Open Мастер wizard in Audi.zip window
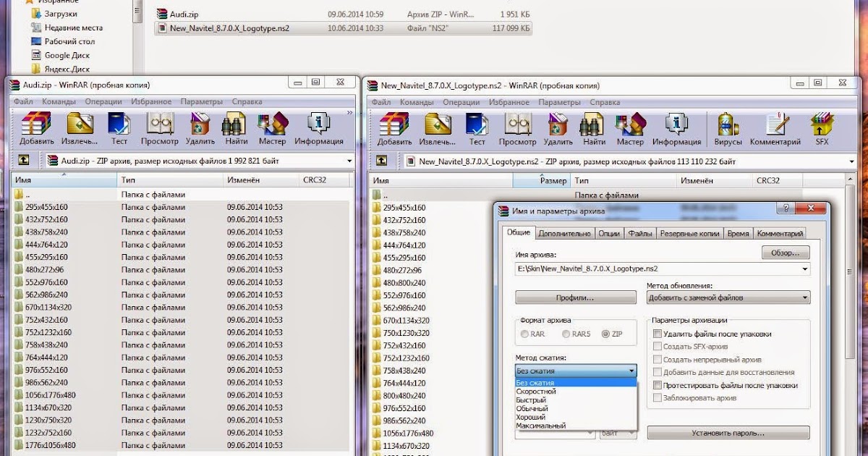868x456 pixels. click(x=272, y=124)
